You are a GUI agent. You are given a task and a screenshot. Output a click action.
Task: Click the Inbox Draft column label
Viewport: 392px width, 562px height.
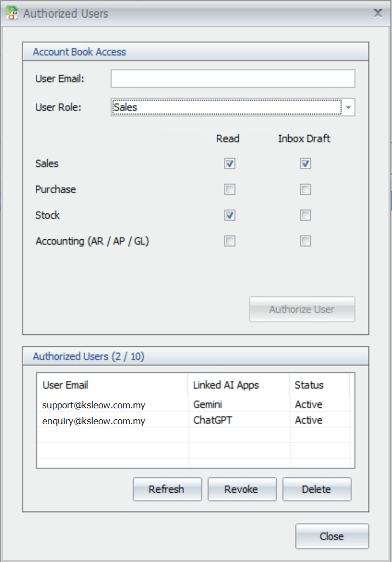pyautogui.click(x=304, y=139)
